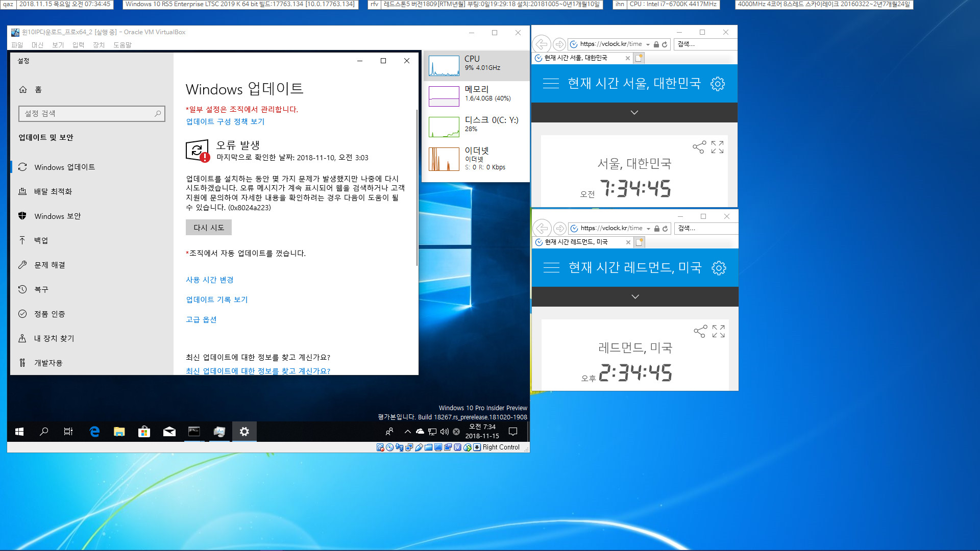Screen dimensions: 980x551
Task: Select Windows 보안 sidebar item
Action: coord(92,216)
